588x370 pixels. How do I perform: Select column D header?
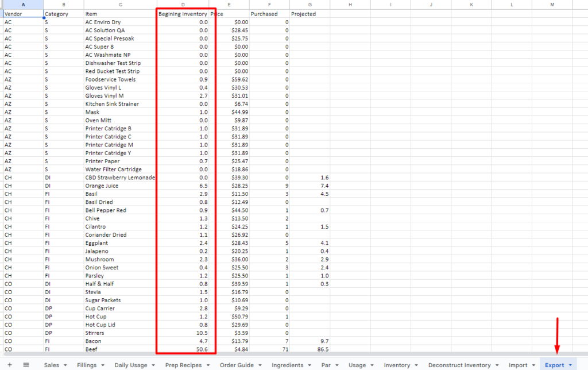pyautogui.click(x=183, y=5)
